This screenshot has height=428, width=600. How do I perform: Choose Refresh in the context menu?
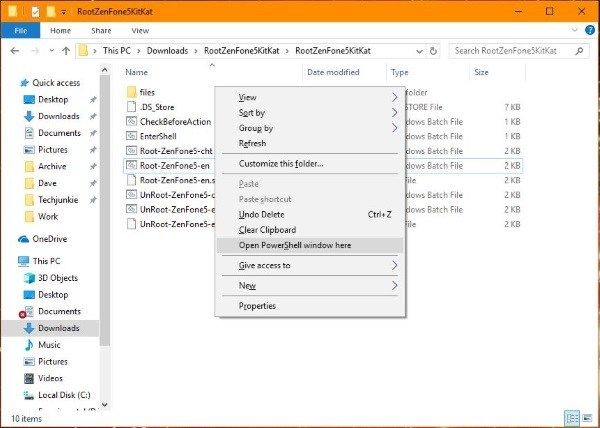tap(311, 143)
